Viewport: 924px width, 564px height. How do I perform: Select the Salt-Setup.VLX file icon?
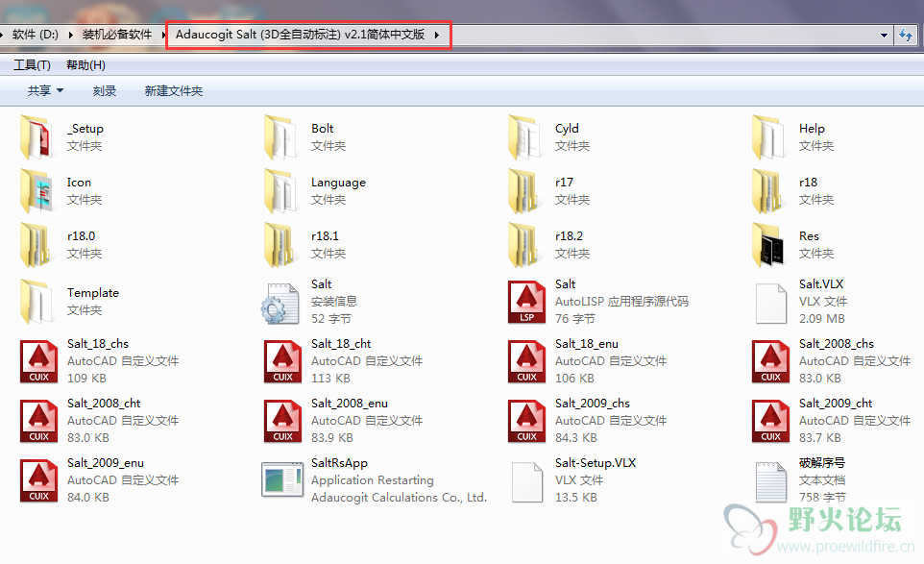pyautogui.click(x=527, y=482)
